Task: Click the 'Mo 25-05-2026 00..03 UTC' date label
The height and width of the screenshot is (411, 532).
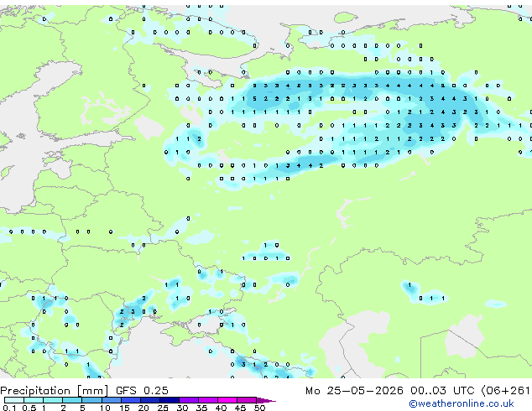Action: pyautogui.click(x=390, y=391)
